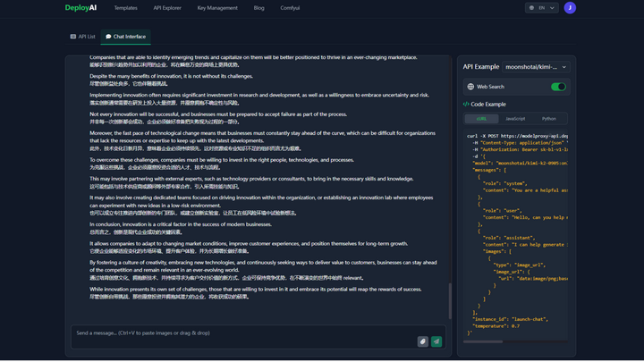Click the globe icon in language selector
This screenshot has width=644, height=362.
coord(531,8)
